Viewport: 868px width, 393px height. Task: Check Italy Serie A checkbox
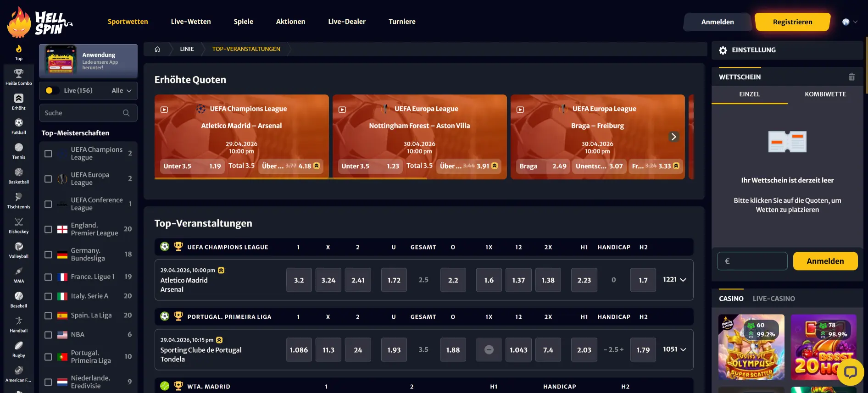(x=48, y=296)
